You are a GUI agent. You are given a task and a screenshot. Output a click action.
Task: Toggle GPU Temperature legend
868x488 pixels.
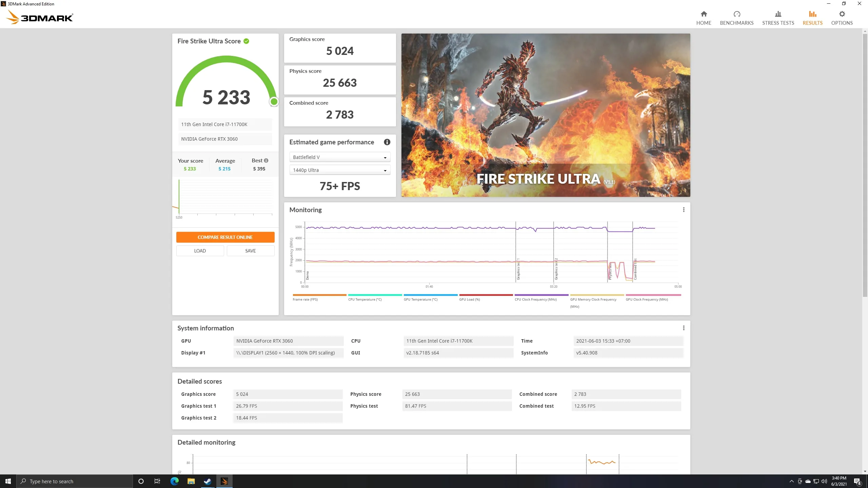(x=430, y=298)
